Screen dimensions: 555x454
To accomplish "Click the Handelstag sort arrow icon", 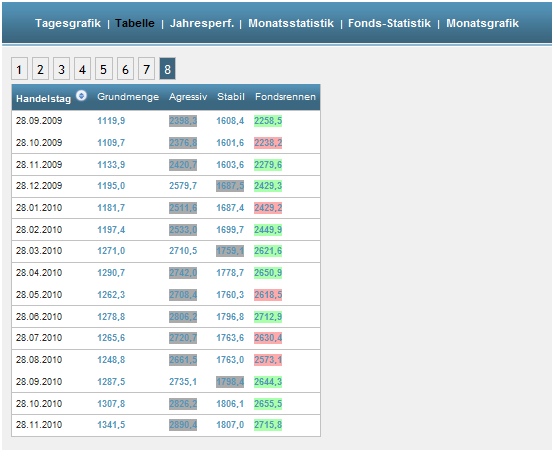I will click(x=81, y=96).
